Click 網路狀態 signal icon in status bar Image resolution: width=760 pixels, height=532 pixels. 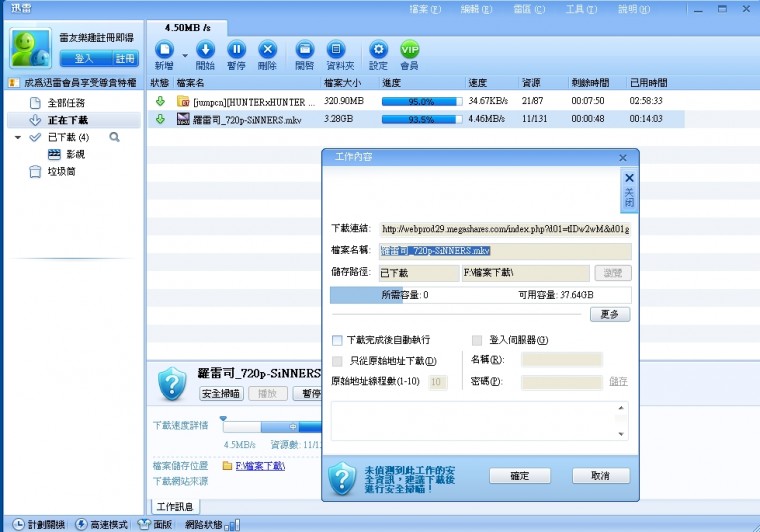[233, 524]
